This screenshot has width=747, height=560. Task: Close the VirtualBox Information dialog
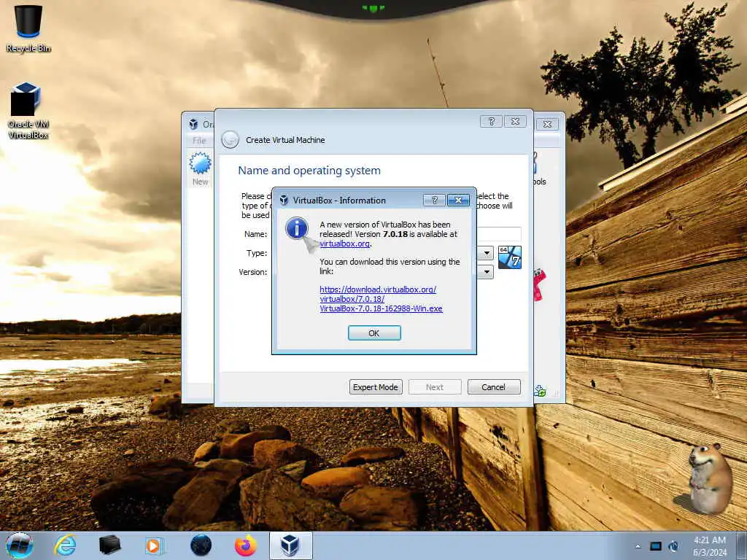458,201
